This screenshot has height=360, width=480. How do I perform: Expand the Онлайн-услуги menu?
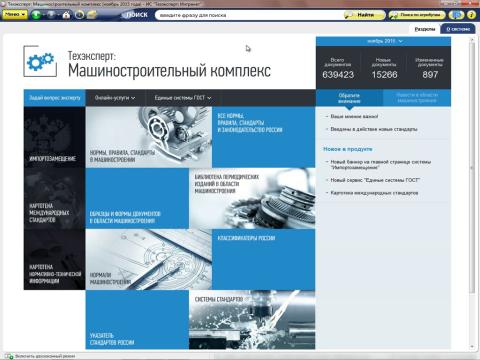coord(115,98)
